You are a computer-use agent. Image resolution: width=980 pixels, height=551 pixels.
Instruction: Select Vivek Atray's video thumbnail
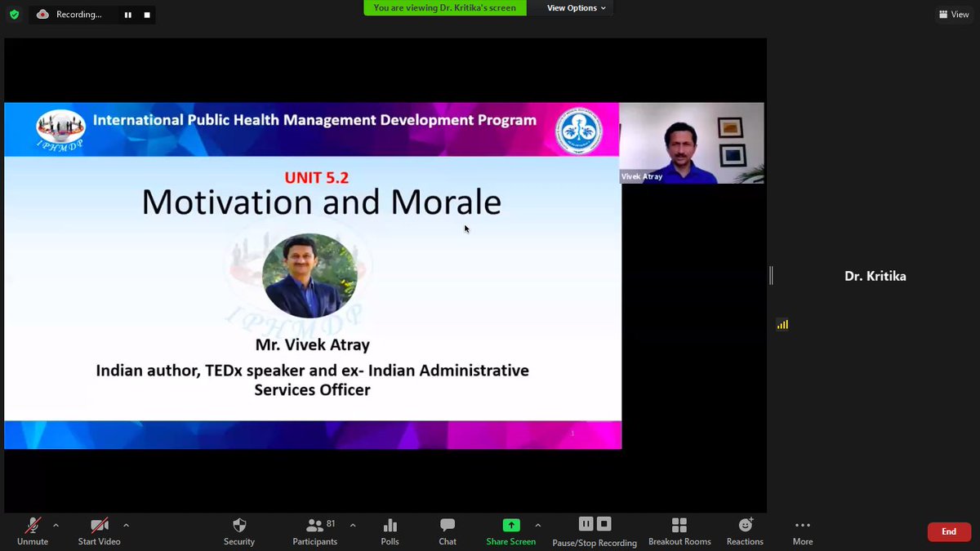(692, 143)
